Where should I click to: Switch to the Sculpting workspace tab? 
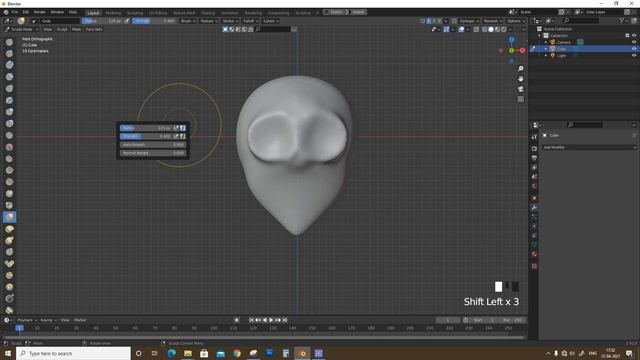click(135, 13)
